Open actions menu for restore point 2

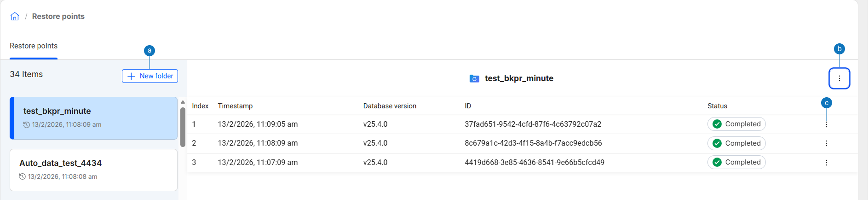[826, 143]
